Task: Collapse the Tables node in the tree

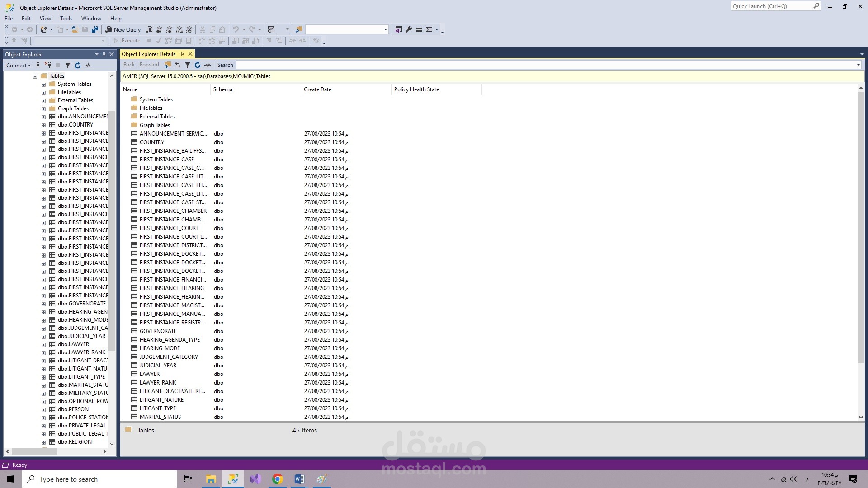Action: [35, 76]
